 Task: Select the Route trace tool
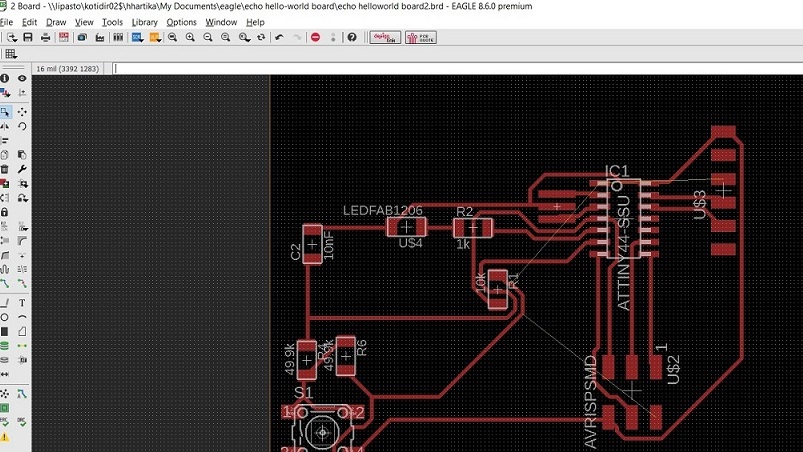pos(5,283)
